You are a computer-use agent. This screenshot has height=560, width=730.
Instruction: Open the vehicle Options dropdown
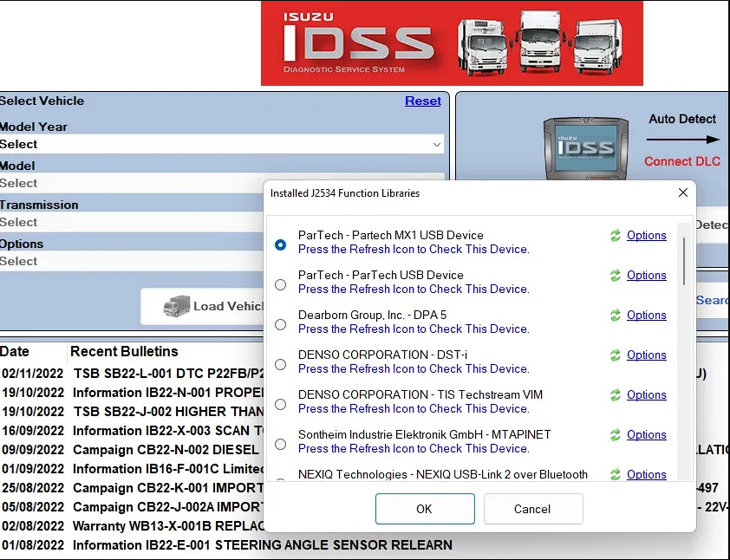click(130, 262)
